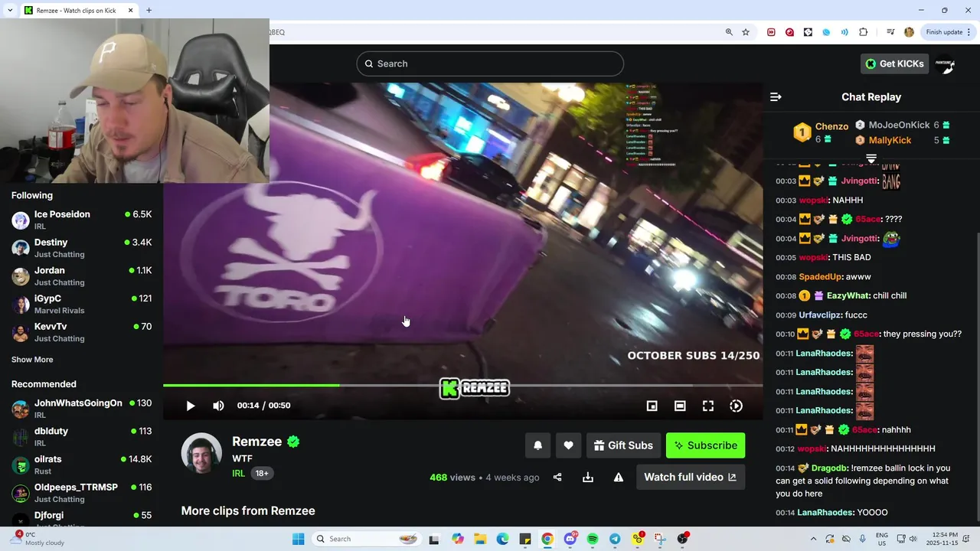
Task: Mute the clip volume
Action: point(218,406)
